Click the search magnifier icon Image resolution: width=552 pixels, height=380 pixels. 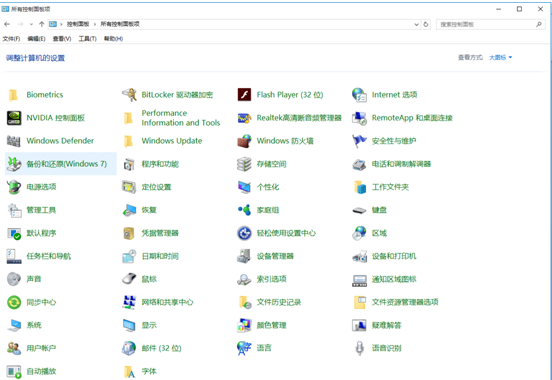(539, 24)
